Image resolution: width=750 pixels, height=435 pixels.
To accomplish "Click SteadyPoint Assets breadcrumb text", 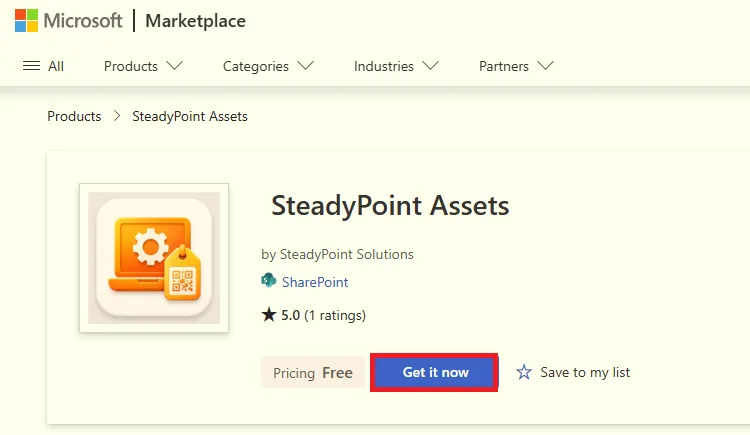I will pos(190,116).
